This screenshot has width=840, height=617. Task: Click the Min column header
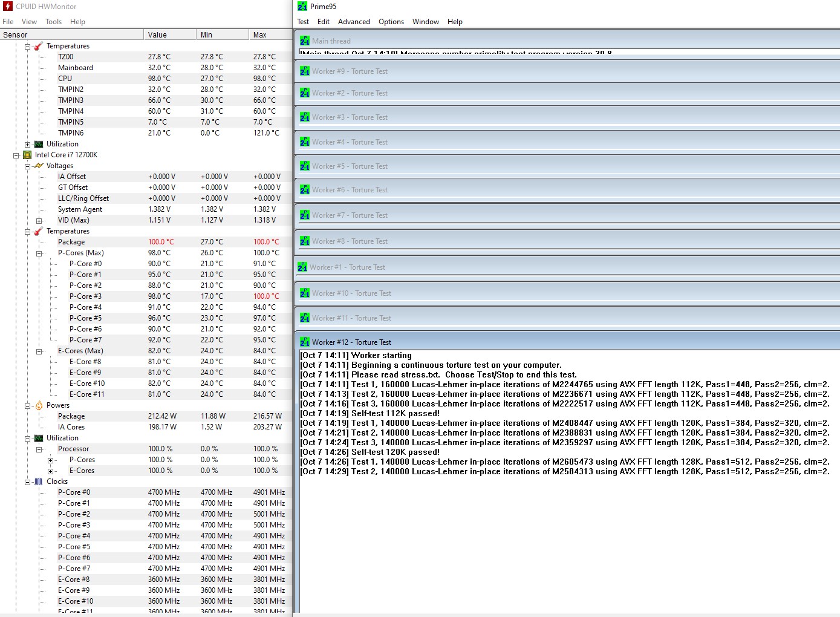tap(223, 35)
